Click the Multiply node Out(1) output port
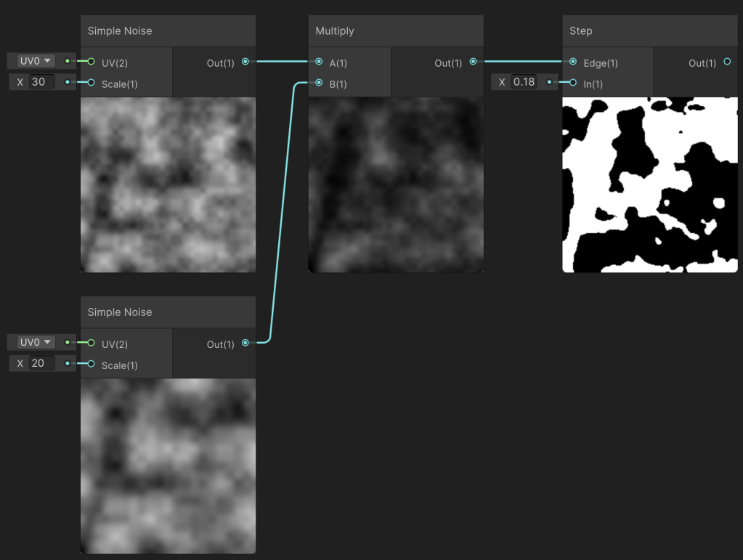The height and width of the screenshot is (560, 743). [474, 62]
